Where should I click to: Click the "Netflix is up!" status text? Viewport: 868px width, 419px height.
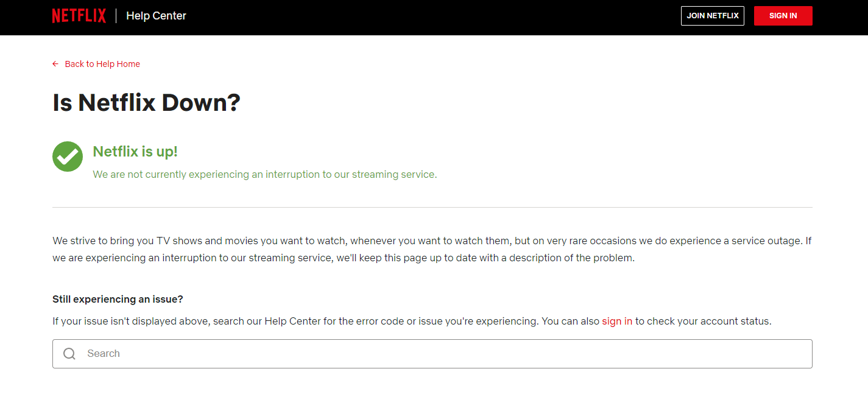point(135,151)
